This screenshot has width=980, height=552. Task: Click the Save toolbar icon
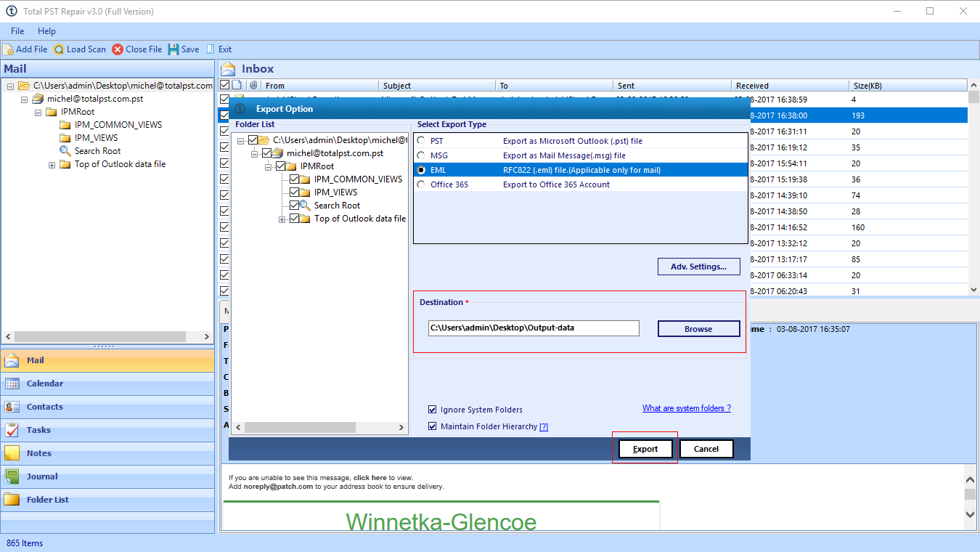tap(173, 49)
